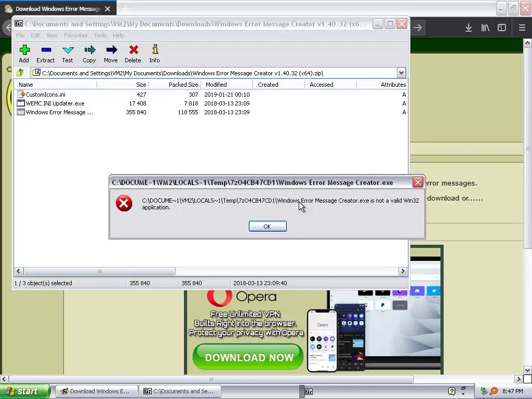Click Firefox forward arrow
This screenshot has height=399, width=532.
tap(418, 28)
